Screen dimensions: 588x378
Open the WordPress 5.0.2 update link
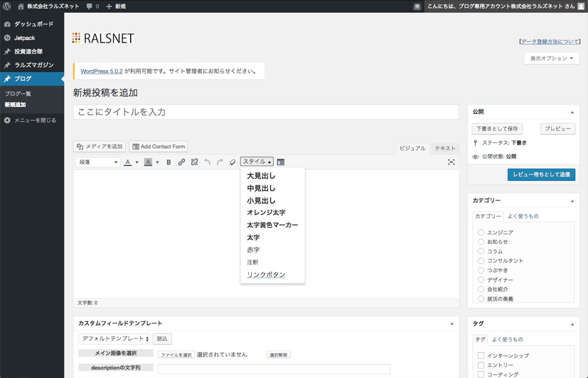(102, 71)
